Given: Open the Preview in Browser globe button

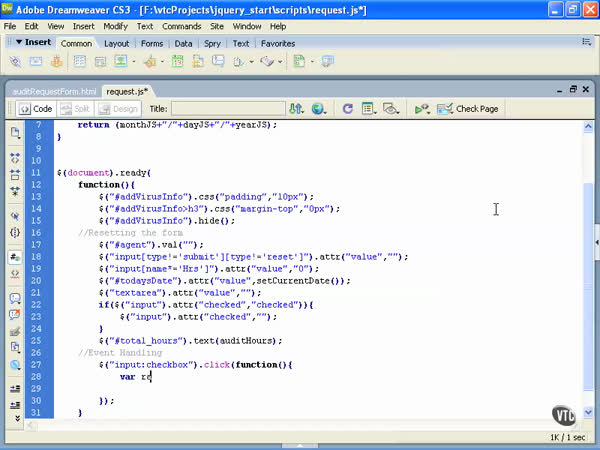Looking at the screenshot, I should [x=320, y=109].
